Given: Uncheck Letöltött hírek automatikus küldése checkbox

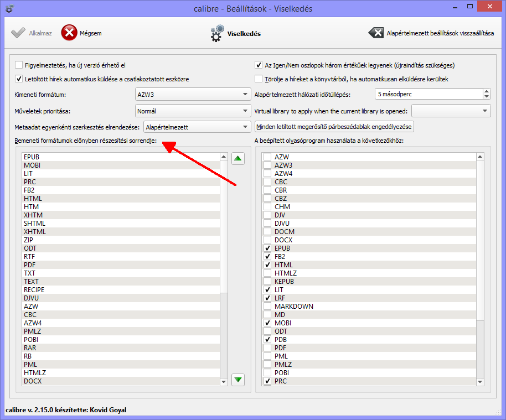Looking at the screenshot, I should pyautogui.click(x=19, y=79).
